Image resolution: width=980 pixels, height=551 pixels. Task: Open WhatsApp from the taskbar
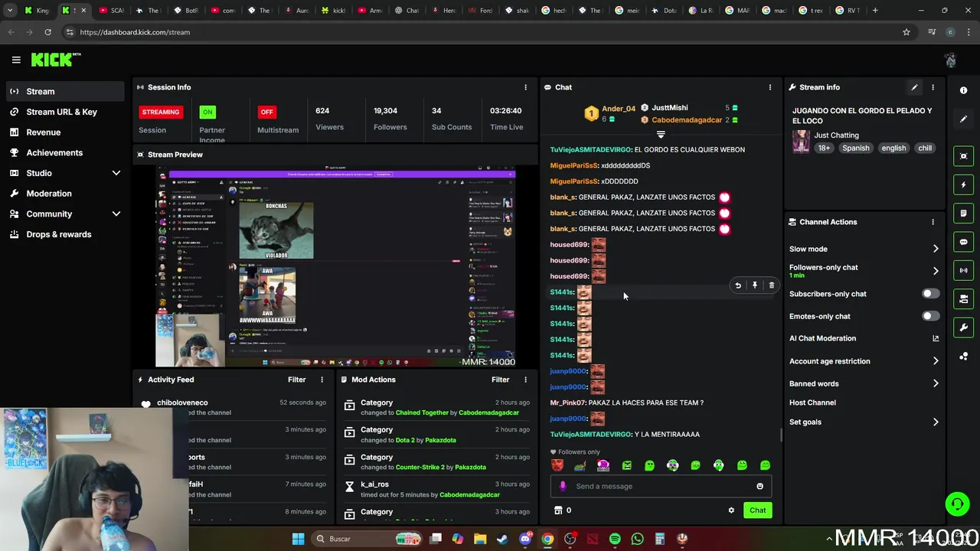[x=637, y=539]
